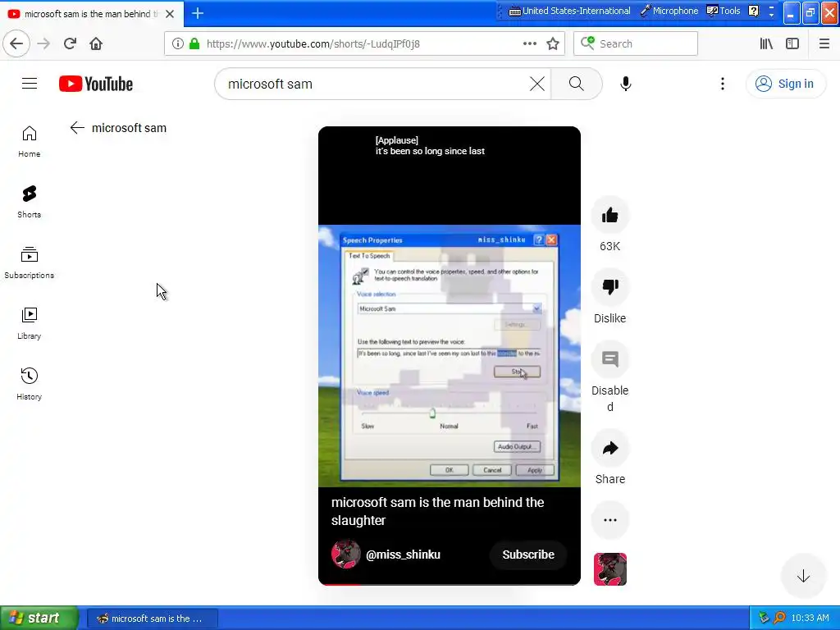Toggle the language bar Microphone
This screenshot has height=630, width=840.
click(x=669, y=11)
